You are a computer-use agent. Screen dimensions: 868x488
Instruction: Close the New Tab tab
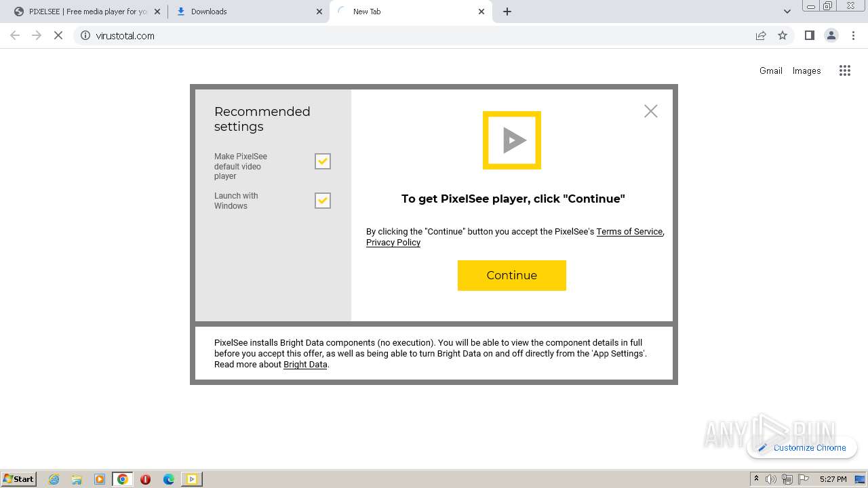coord(481,12)
